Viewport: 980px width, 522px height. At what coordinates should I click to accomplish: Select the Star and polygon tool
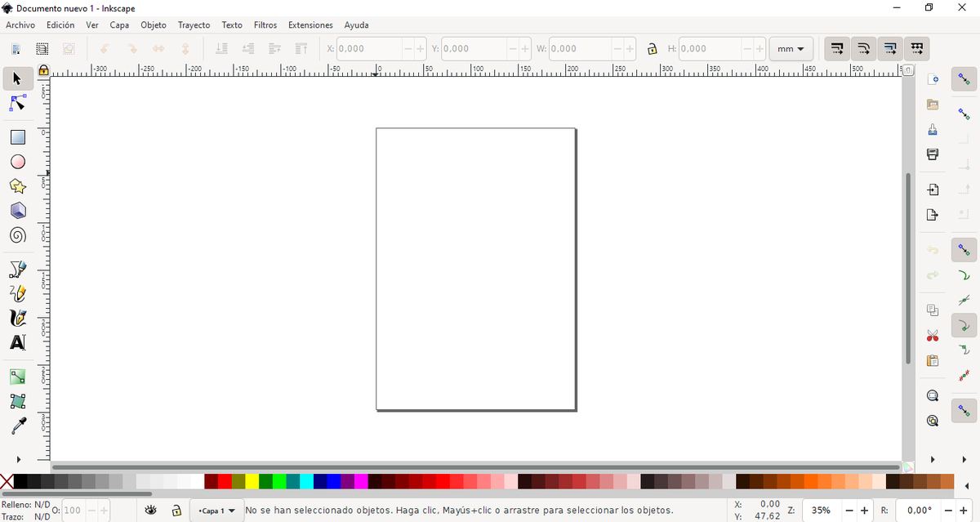click(x=17, y=186)
